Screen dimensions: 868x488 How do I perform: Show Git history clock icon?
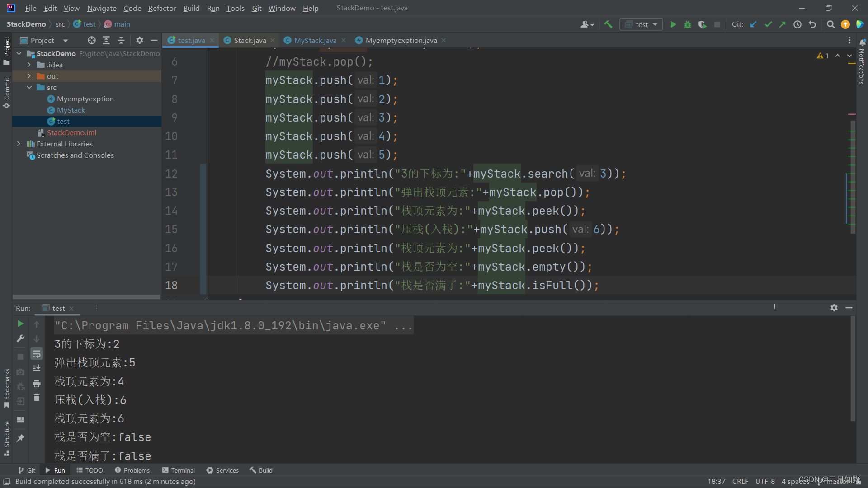pos(797,24)
